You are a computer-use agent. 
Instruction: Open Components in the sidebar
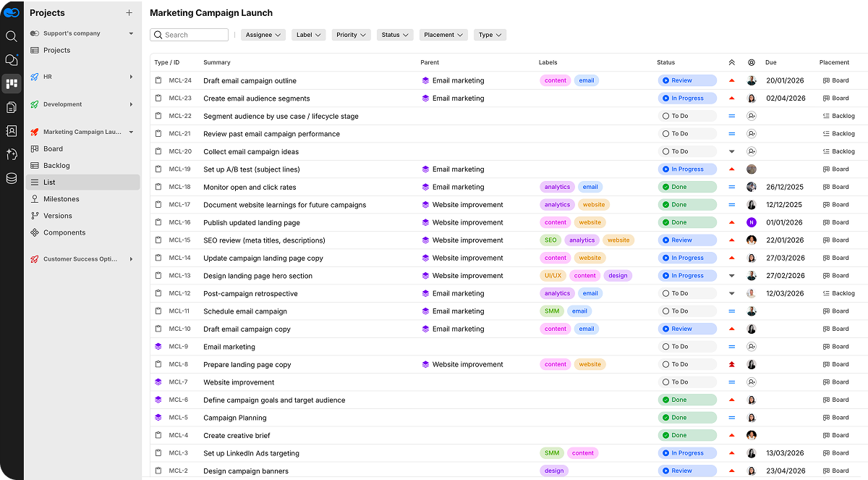coord(82,232)
